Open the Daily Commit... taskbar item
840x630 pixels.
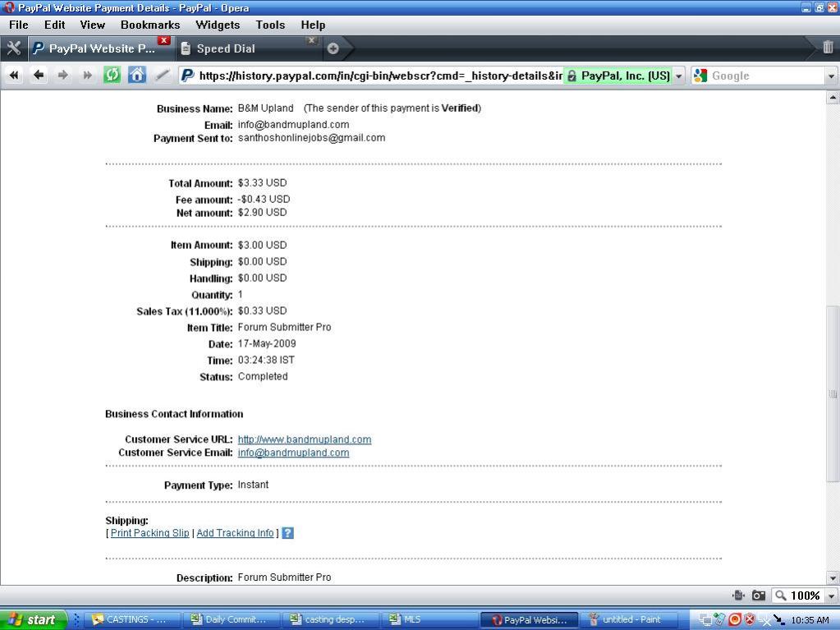pyautogui.click(x=231, y=620)
